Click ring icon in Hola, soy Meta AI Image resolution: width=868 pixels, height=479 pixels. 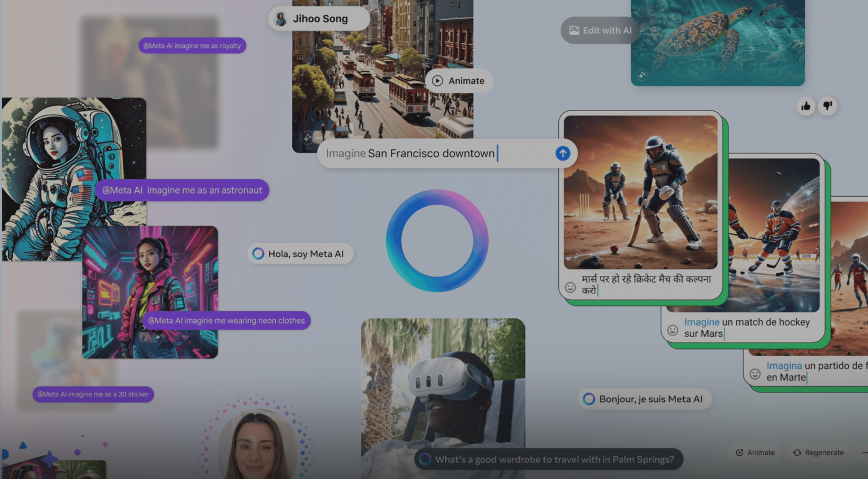(258, 254)
